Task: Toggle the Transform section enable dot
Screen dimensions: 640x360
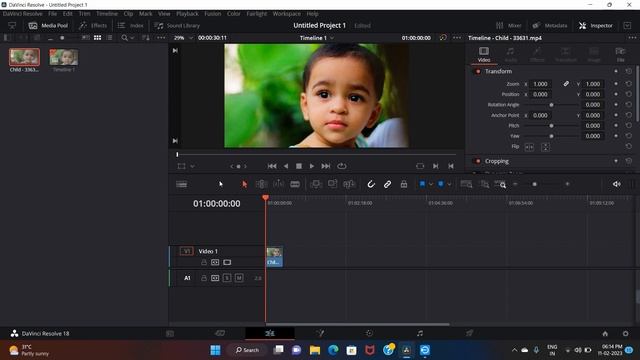Action: point(478,71)
